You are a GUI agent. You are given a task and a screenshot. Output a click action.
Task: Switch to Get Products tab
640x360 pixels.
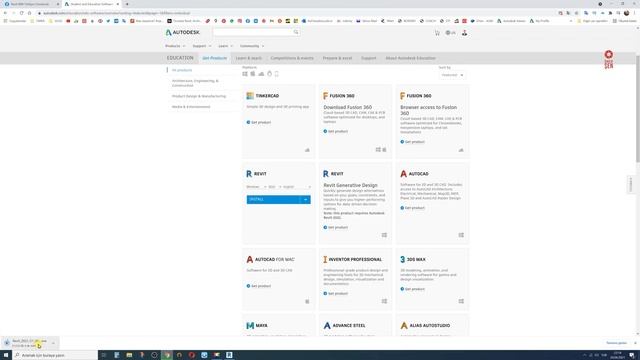pos(215,58)
